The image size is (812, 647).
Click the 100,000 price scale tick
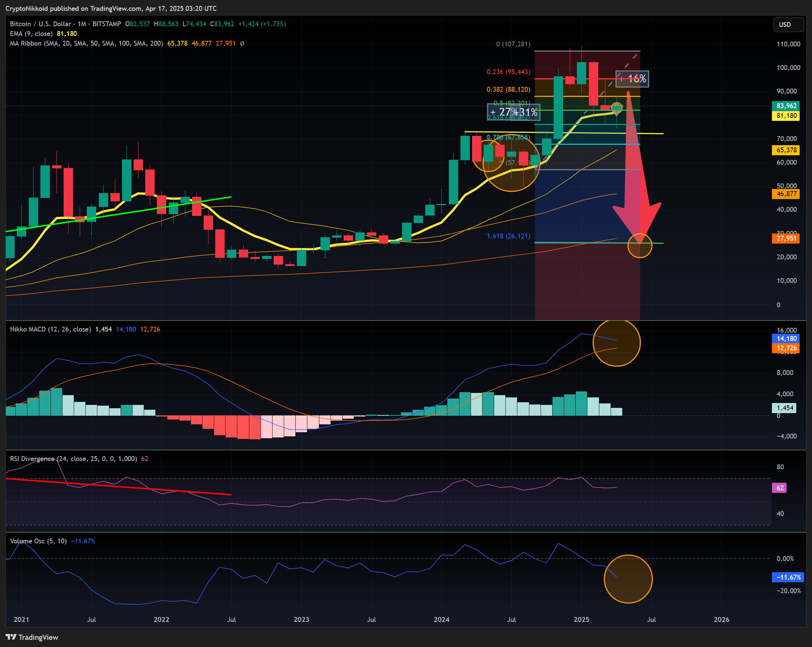[x=789, y=68]
